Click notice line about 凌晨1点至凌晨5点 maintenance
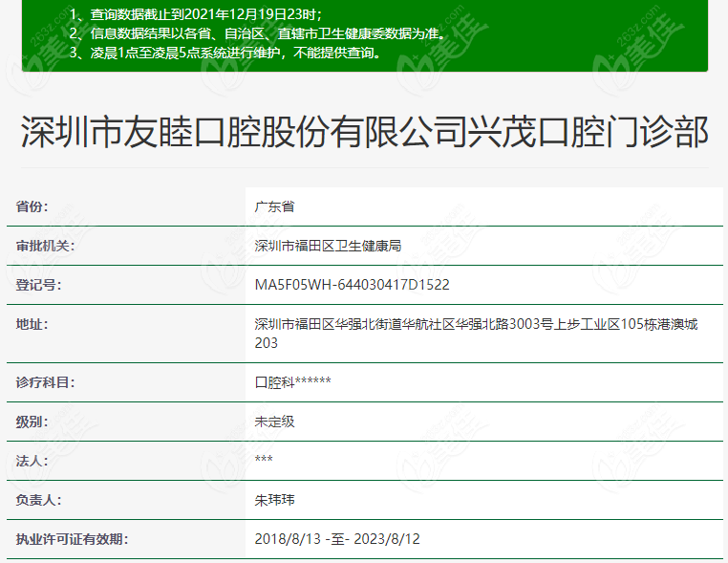The image size is (728, 563). pyautogui.click(x=225, y=53)
